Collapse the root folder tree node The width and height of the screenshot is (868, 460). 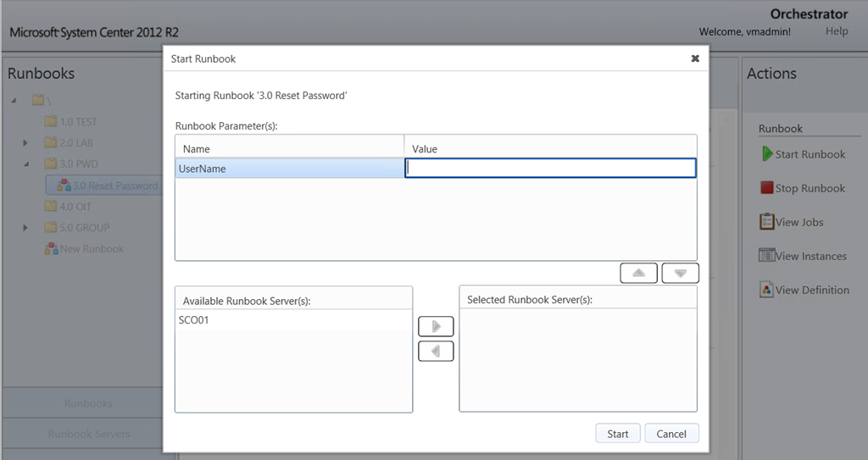pyautogui.click(x=14, y=101)
